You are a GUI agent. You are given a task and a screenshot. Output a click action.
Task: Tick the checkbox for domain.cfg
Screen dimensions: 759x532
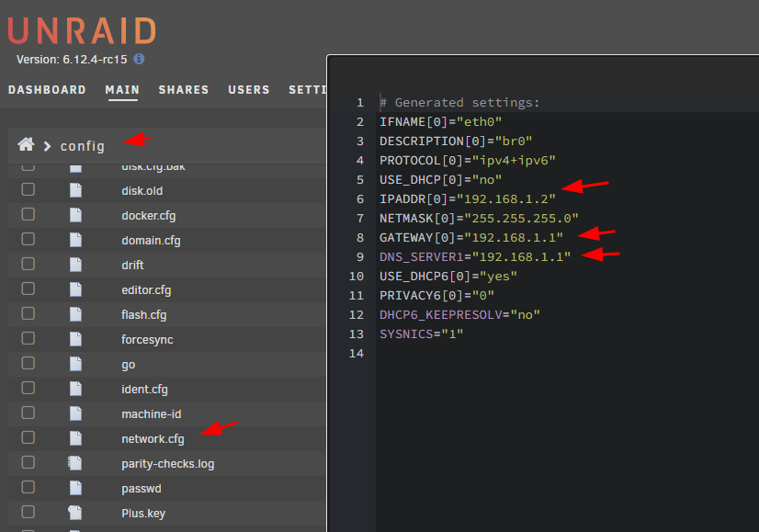click(28, 239)
